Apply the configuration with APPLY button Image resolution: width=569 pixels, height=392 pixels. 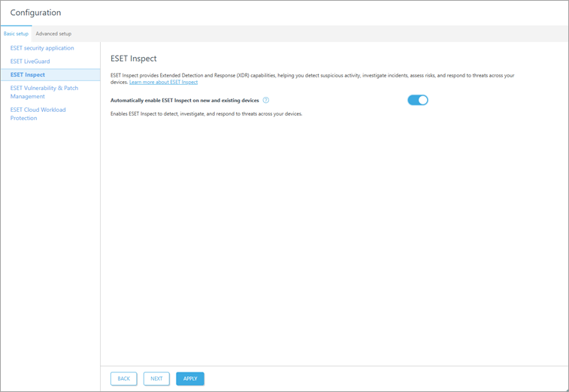point(190,378)
